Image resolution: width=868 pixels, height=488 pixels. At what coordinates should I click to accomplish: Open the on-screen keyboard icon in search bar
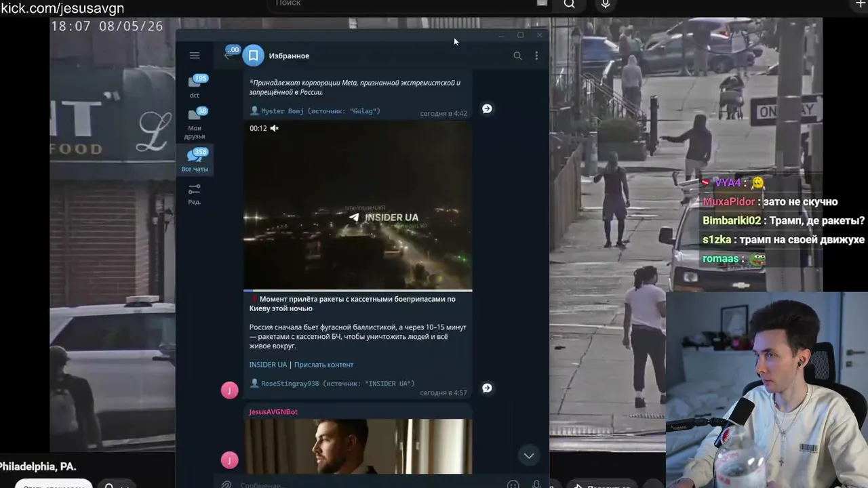click(542, 3)
